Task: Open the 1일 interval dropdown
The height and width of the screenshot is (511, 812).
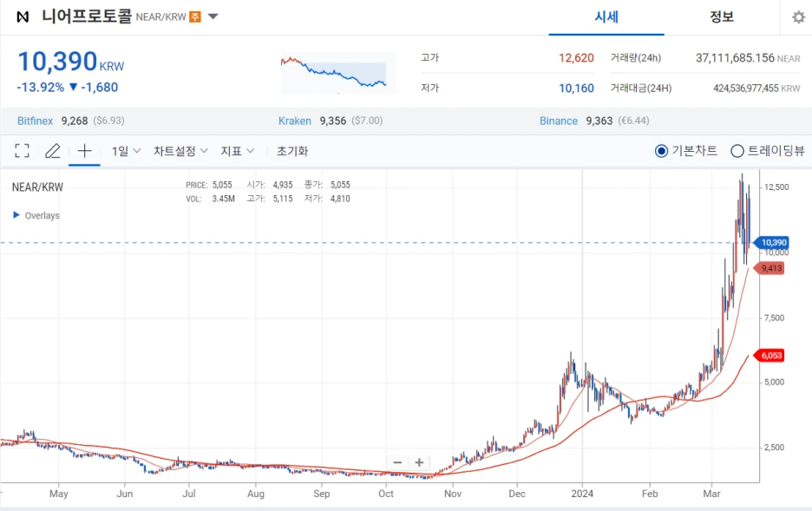Action: click(x=126, y=151)
